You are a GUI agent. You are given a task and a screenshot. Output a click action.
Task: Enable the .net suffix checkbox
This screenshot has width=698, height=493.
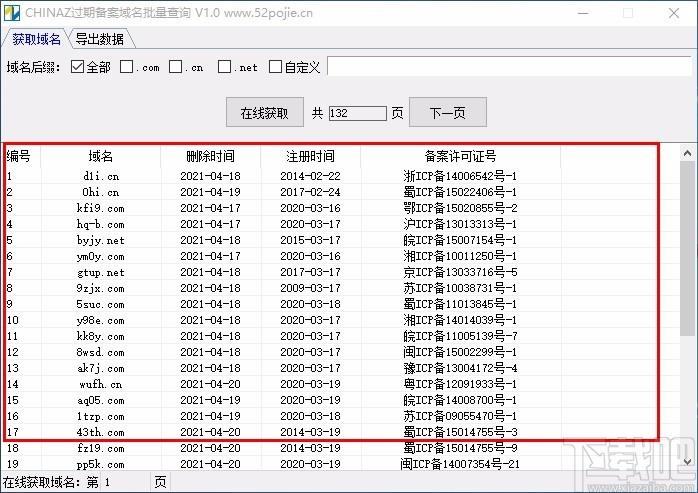(224, 67)
